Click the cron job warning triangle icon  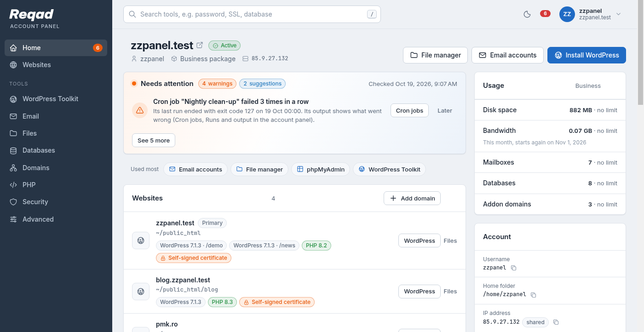point(140,110)
